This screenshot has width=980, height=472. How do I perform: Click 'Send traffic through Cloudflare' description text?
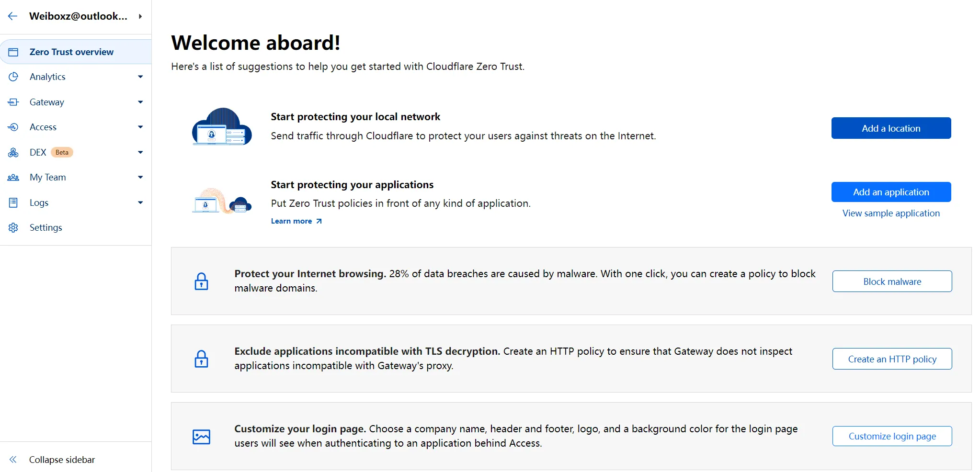click(463, 136)
